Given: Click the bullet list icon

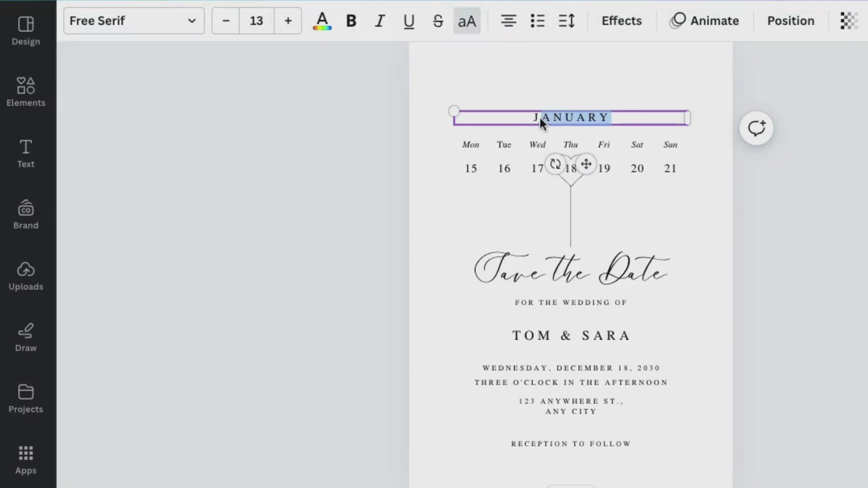Looking at the screenshot, I should click(537, 20).
